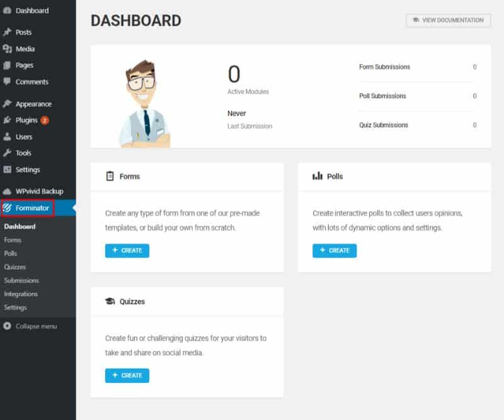504x420 pixels.
Task: Click the Settings sliders icon in sidebar
Action: (x=7, y=169)
